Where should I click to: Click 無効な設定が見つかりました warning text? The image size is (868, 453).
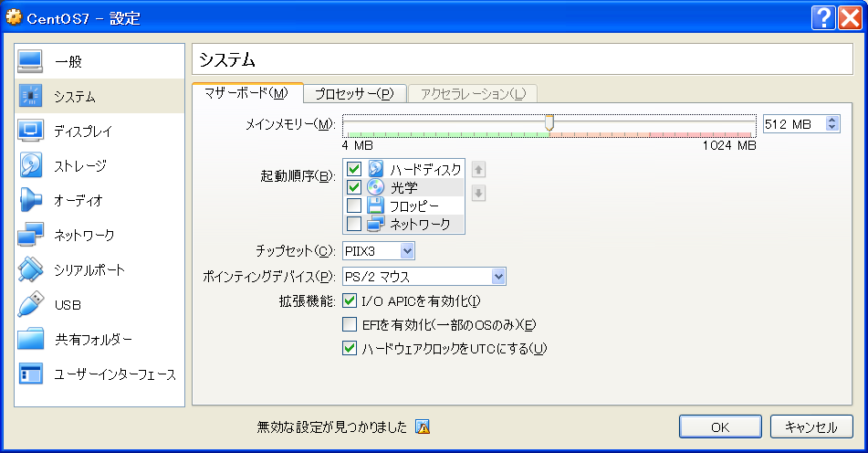(x=331, y=427)
